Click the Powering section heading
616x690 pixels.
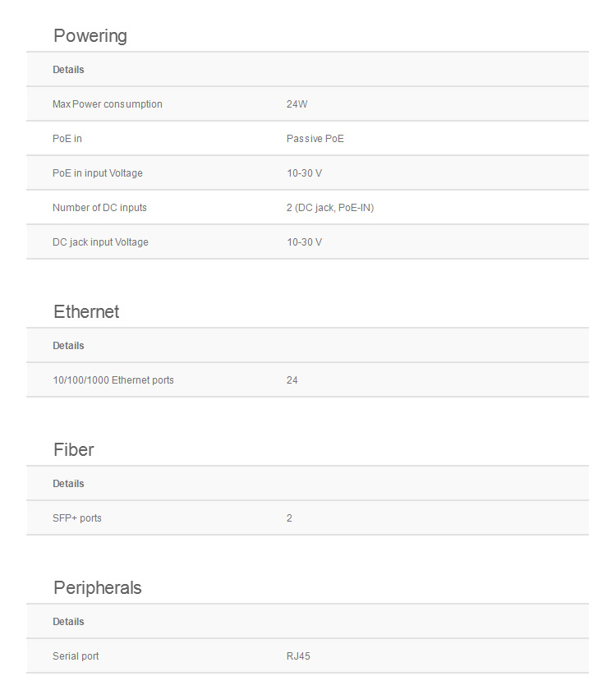tap(90, 36)
